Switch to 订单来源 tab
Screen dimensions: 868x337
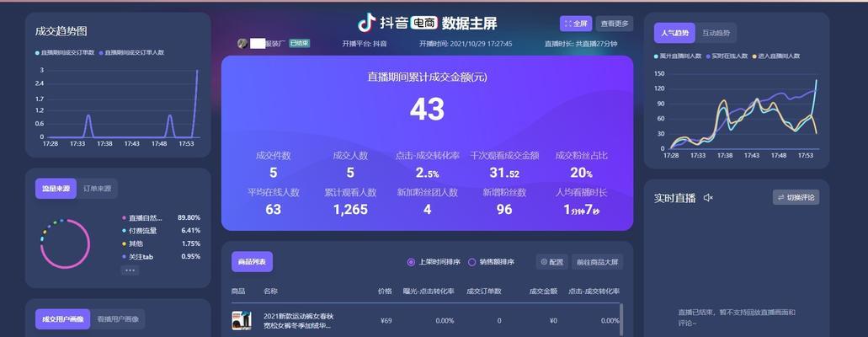(x=97, y=189)
